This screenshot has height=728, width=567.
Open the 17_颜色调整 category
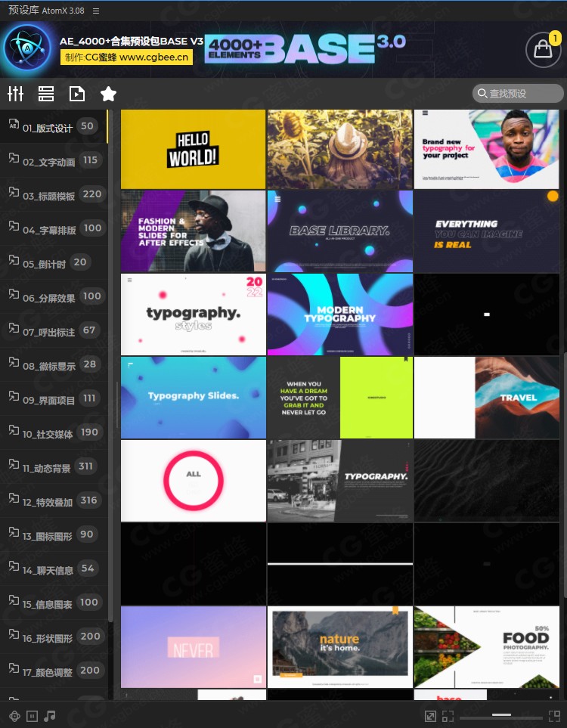[x=54, y=671]
